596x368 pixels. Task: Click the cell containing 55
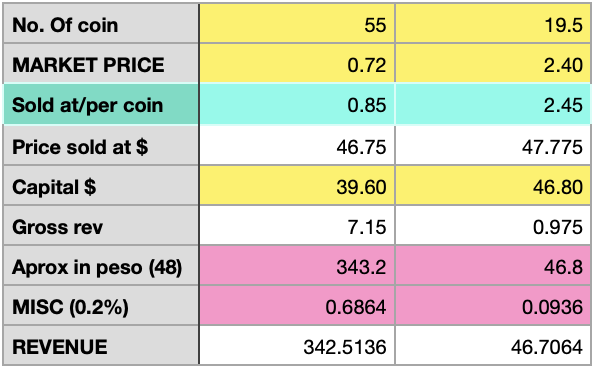(297, 23)
